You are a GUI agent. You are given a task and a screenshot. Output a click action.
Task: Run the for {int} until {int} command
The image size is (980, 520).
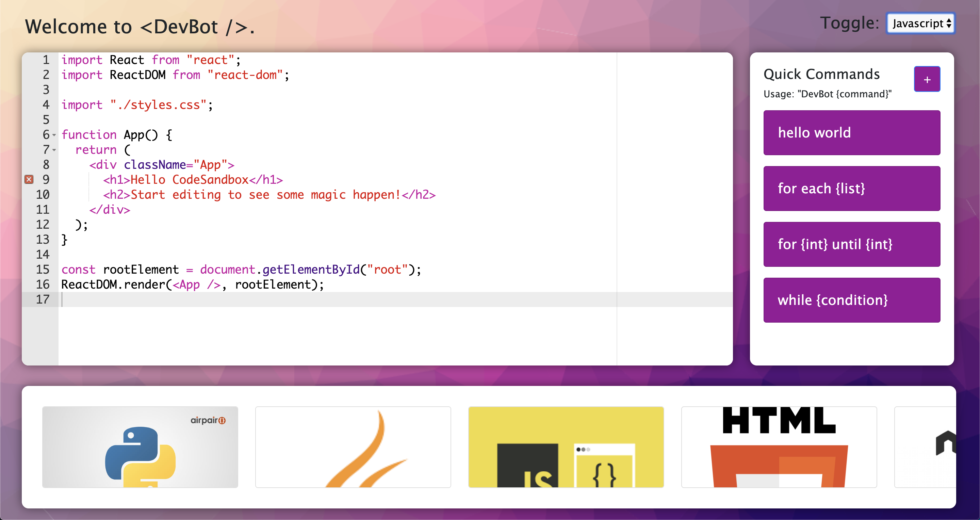point(851,244)
